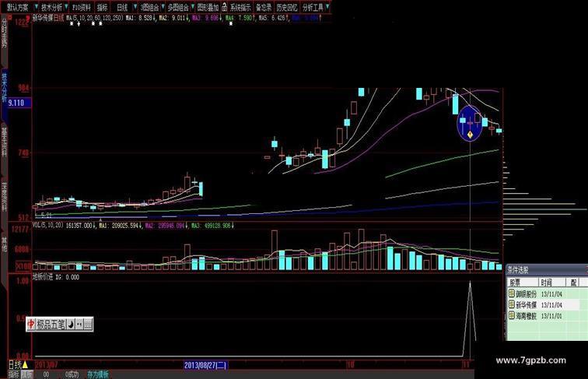The width and height of the screenshot is (588, 379).
Task: Toggle the lock icon in the toolbar
Action: click(224, 7)
